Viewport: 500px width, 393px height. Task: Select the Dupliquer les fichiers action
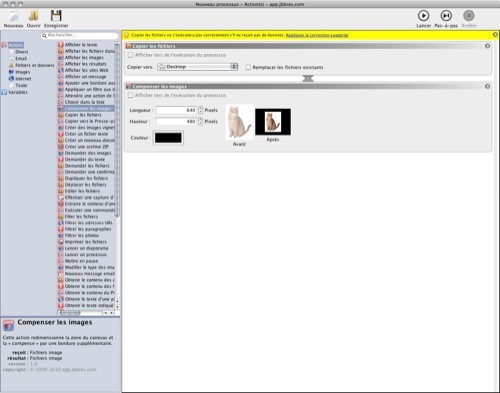point(86,178)
